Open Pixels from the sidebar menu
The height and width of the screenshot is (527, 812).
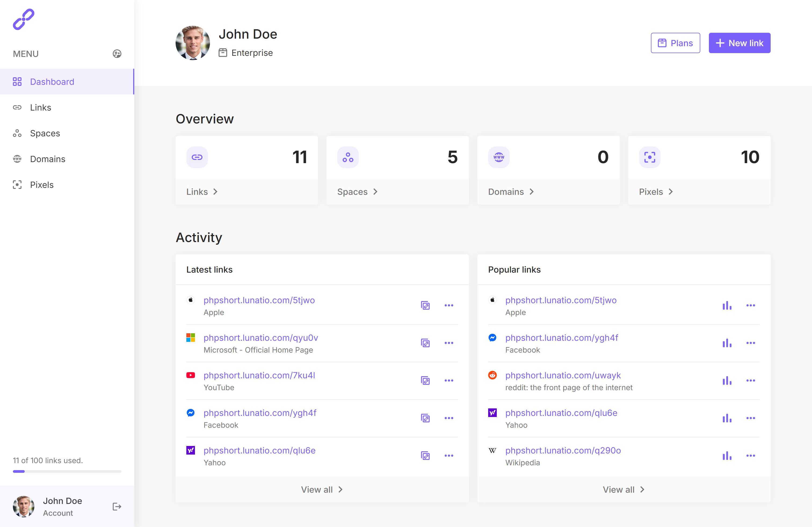point(42,185)
